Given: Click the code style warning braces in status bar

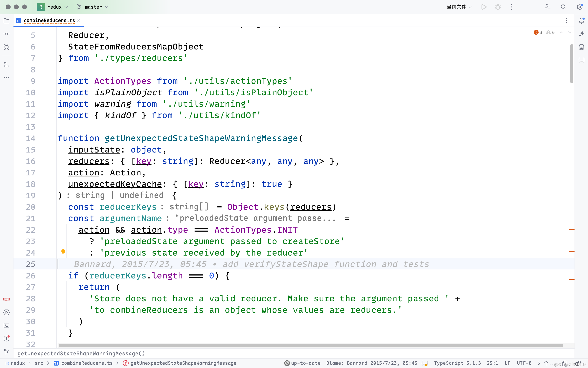Looking at the screenshot, I should point(424,363).
